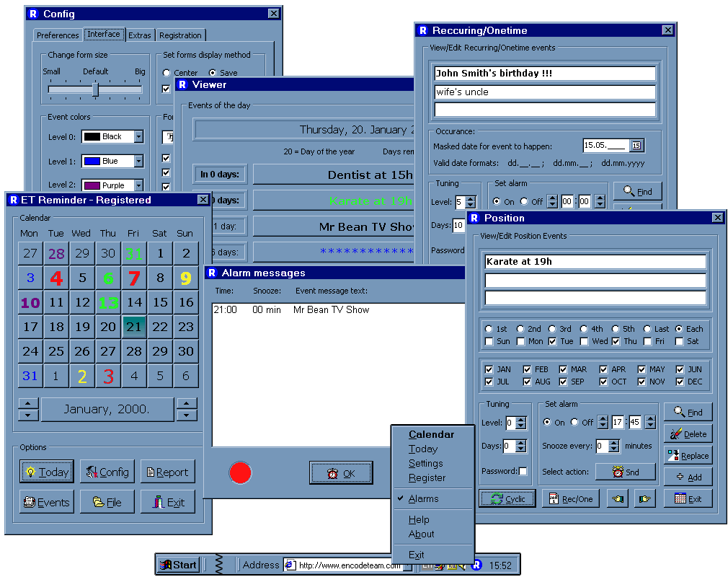Click the File folder button in ET Reminder
The height and width of the screenshot is (577, 728).
pyautogui.click(x=107, y=502)
